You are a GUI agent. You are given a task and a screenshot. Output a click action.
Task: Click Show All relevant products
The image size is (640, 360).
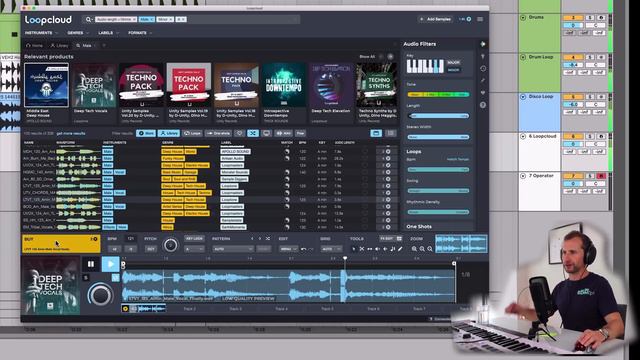click(367, 57)
